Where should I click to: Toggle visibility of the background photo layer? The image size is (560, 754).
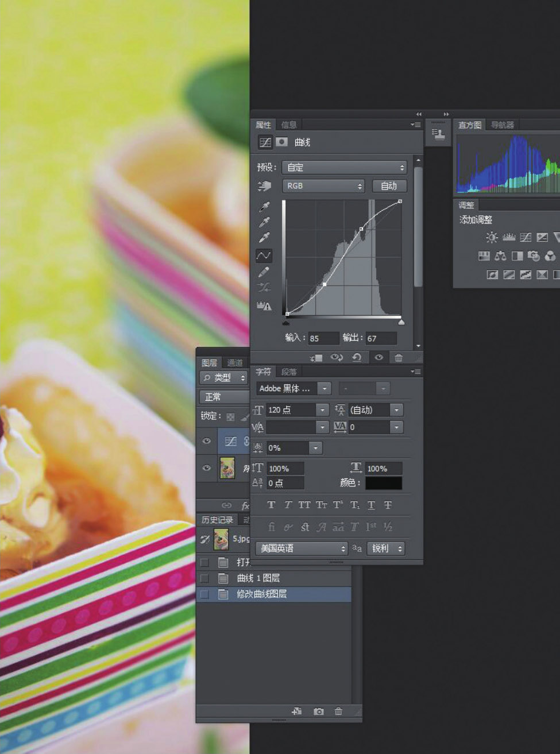coord(207,468)
